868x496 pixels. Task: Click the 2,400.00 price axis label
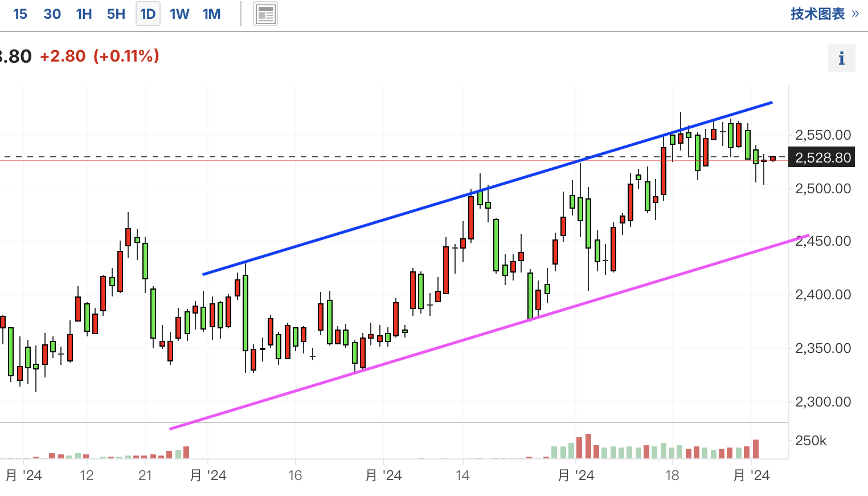click(x=823, y=295)
